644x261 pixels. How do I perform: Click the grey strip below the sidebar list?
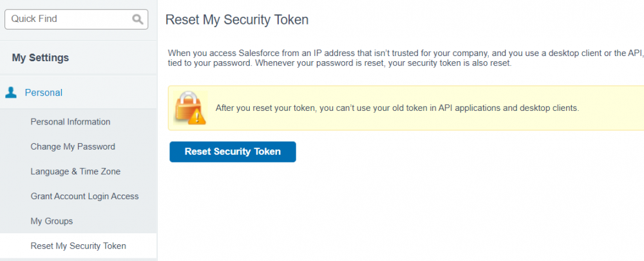pos(79,259)
